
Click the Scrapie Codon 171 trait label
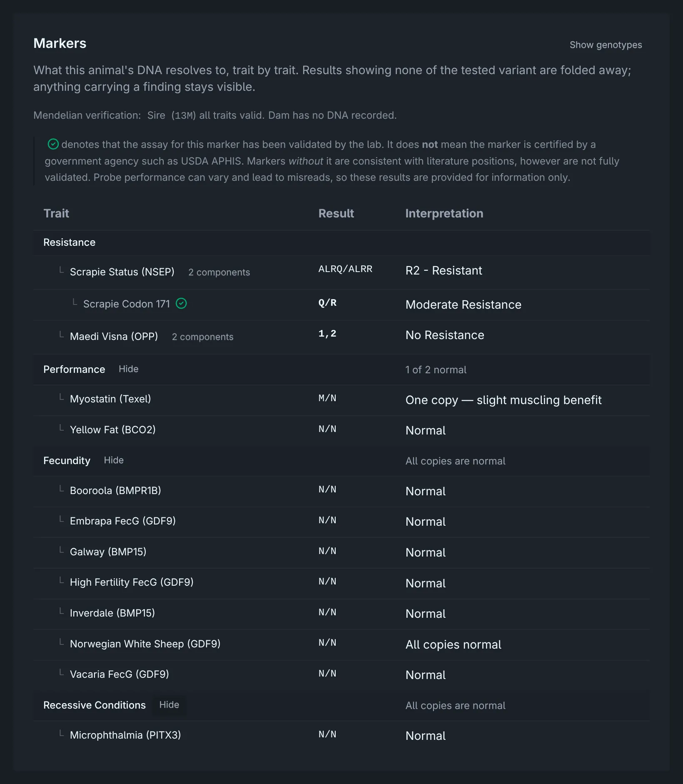[x=127, y=304]
